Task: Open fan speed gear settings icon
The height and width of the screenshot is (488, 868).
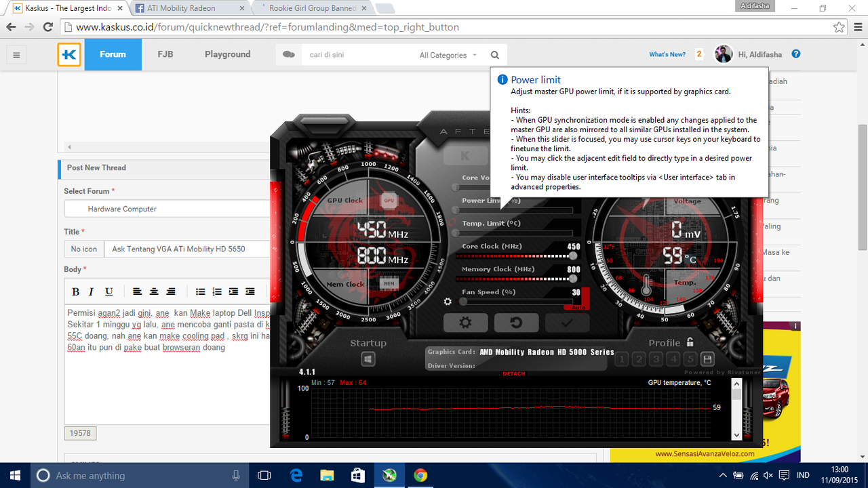Action: (448, 302)
